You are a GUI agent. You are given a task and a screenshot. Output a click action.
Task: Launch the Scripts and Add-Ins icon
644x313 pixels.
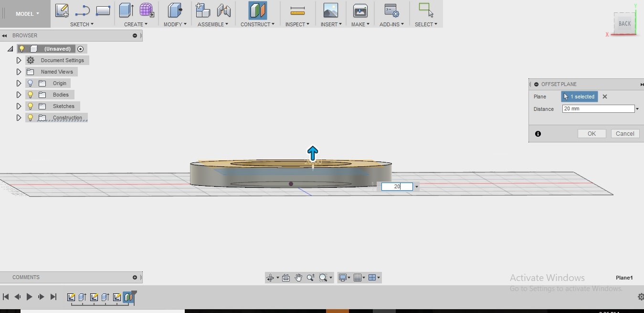tap(392, 11)
